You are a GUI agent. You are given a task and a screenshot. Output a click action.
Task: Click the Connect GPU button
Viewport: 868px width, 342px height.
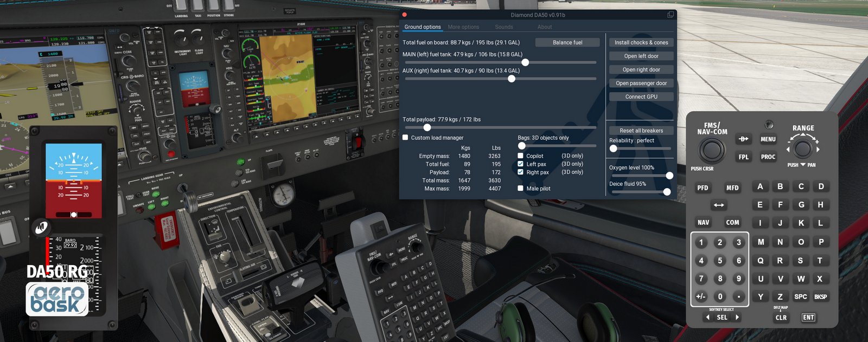click(x=641, y=96)
